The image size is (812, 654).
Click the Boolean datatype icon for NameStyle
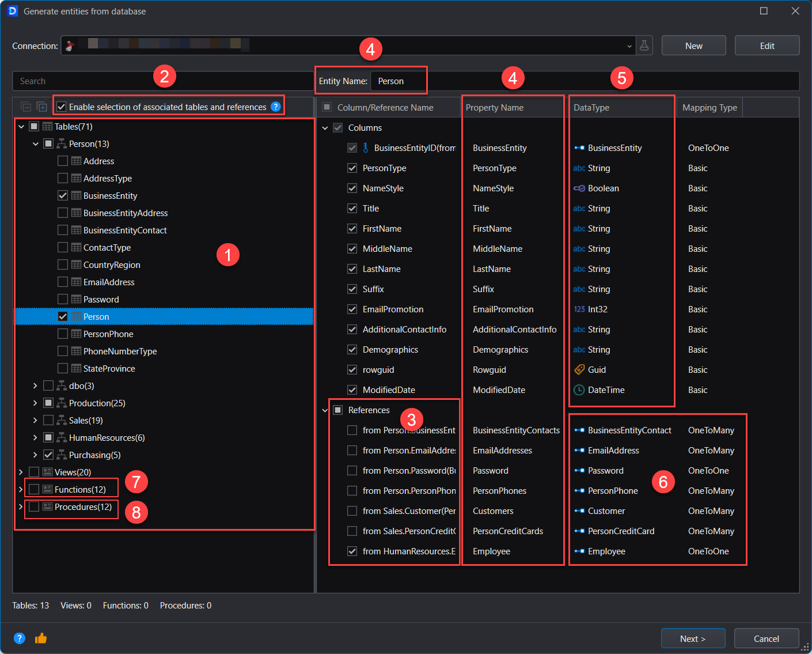(x=579, y=188)
